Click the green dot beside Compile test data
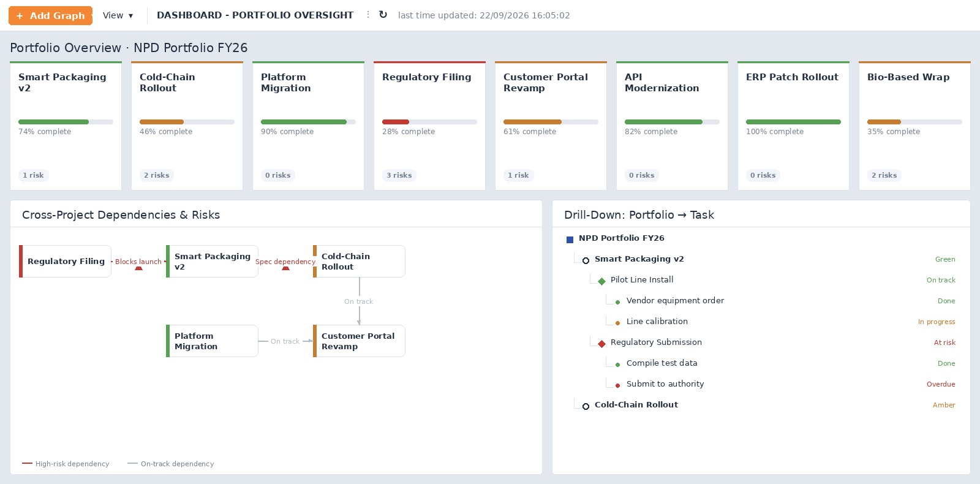 (x=617, y=365)
